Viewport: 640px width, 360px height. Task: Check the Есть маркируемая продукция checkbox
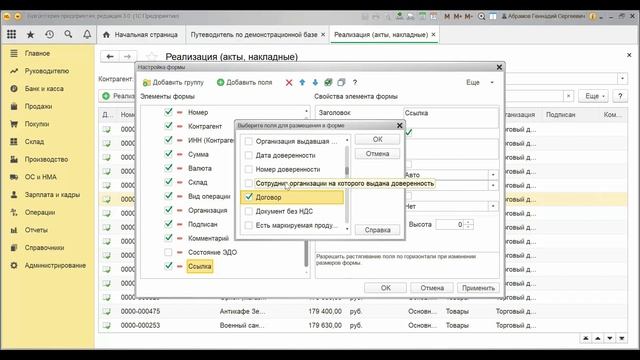point(248,225)
